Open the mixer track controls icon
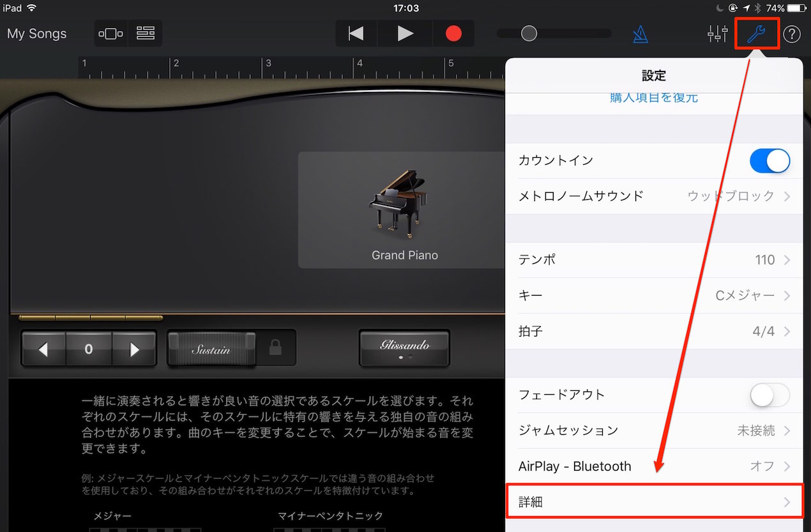This screenshot has height=532, width=811. tap(718, 34)
